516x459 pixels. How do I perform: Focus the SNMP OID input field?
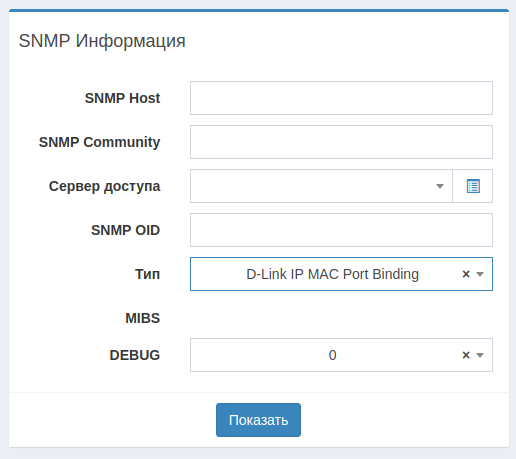(341, 230)
